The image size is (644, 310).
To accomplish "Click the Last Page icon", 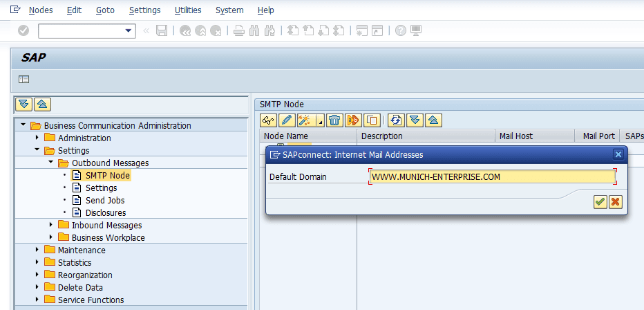I will (339, 31).
